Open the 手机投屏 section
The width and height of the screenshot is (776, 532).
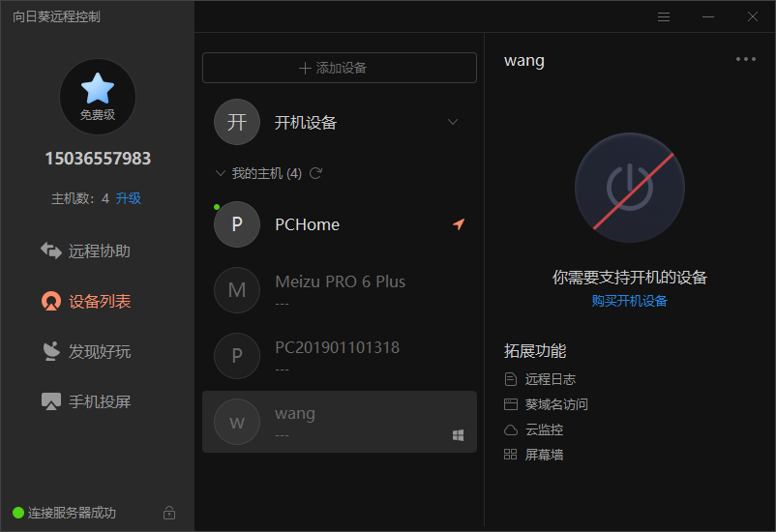click(85, 401)
